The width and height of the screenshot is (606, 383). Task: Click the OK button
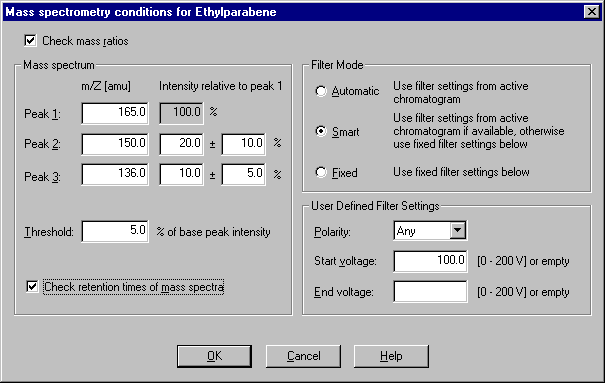pyautogui.click(x=214, y=356)
